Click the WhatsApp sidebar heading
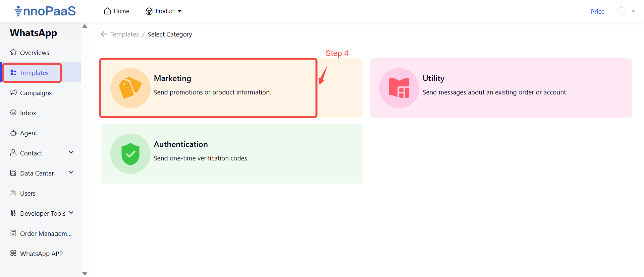This screenshot has width=644, height=277. pos(34,33)
